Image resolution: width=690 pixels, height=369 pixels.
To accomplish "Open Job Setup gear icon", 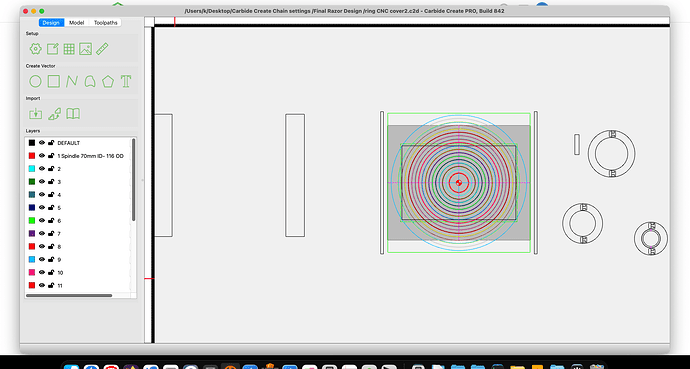I will click(35, 49).
